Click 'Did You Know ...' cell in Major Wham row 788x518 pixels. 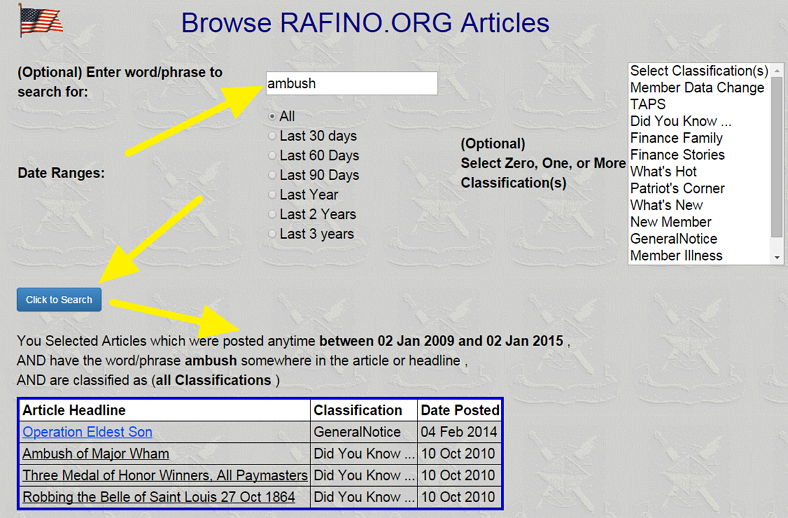[x=364, y=454]
